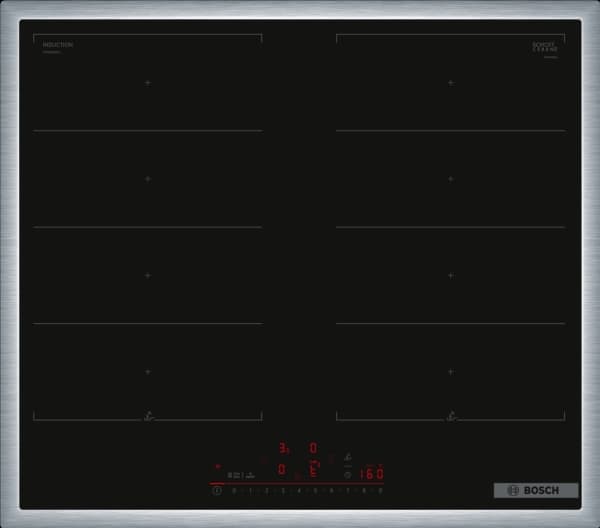Choose level 6 on the power scale

[331, 491]
